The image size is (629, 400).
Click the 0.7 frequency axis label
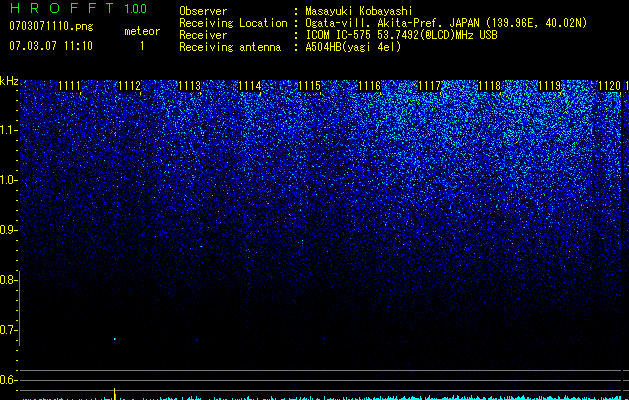coord(8,330)
